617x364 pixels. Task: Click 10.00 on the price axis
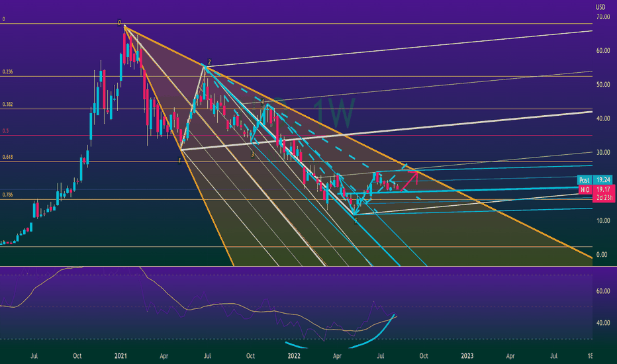pyautogui.click(x=603, y=220)
